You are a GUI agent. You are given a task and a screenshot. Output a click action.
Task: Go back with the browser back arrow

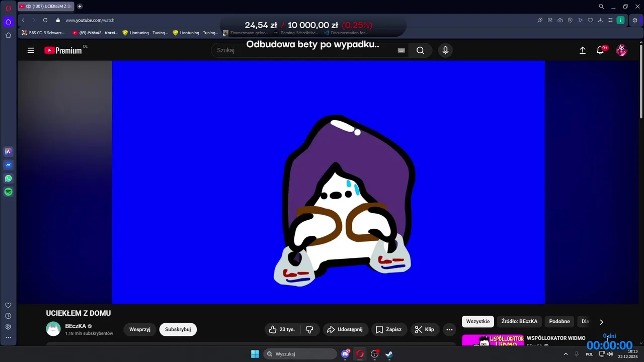pos(23,20)
